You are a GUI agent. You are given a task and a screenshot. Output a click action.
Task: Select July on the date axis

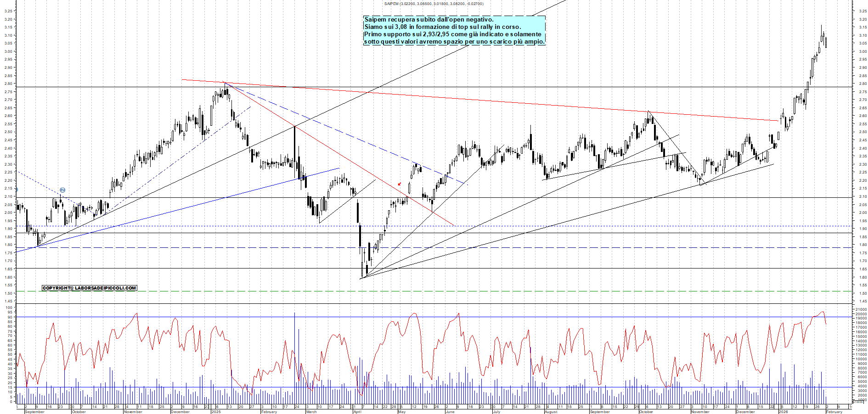pyautogui.click(x=496, y=412)
